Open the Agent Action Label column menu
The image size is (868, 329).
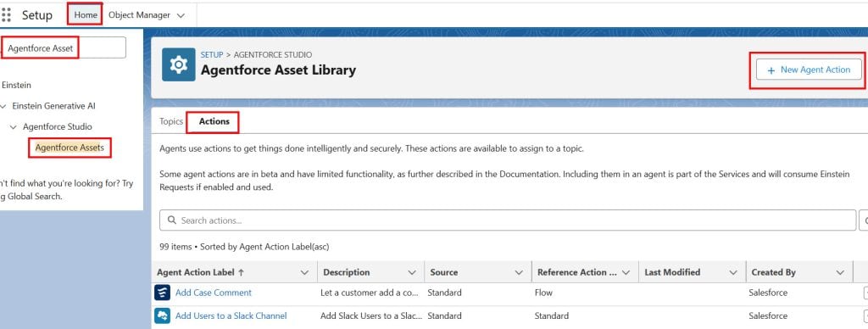coord(304,272)
